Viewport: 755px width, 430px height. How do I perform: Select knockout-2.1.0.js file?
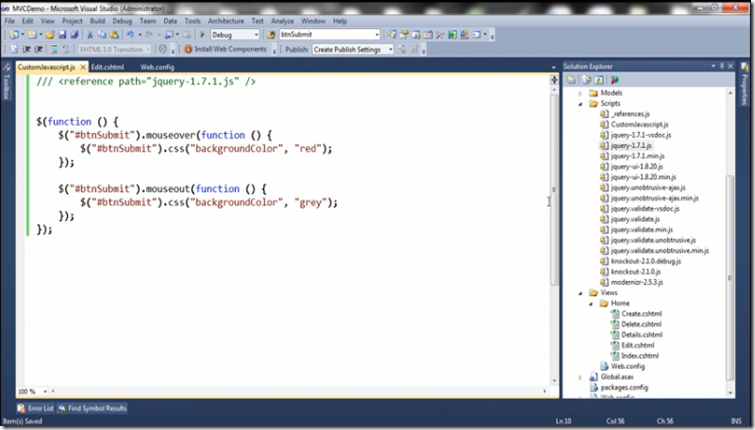[x=636, y=272]
